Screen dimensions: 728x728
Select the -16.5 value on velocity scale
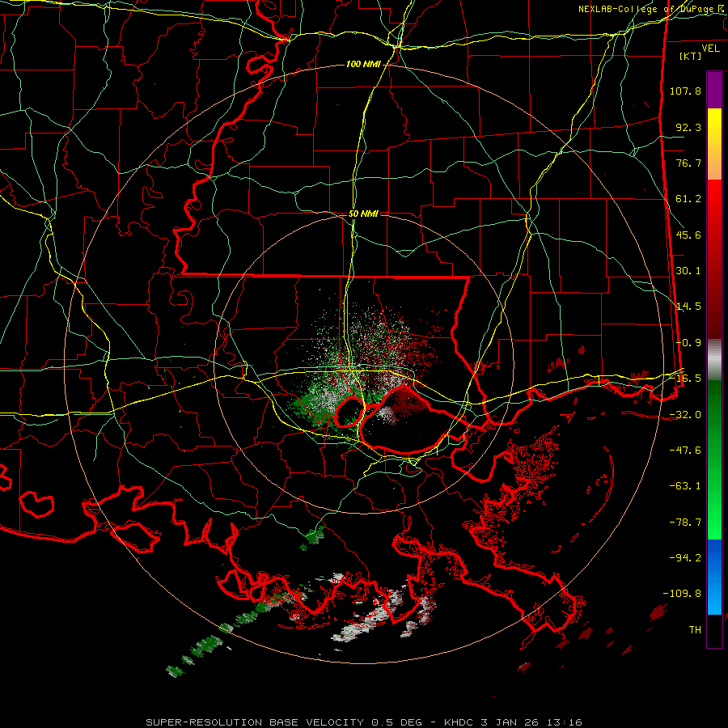pyautogui.click(x=685, y=379)
